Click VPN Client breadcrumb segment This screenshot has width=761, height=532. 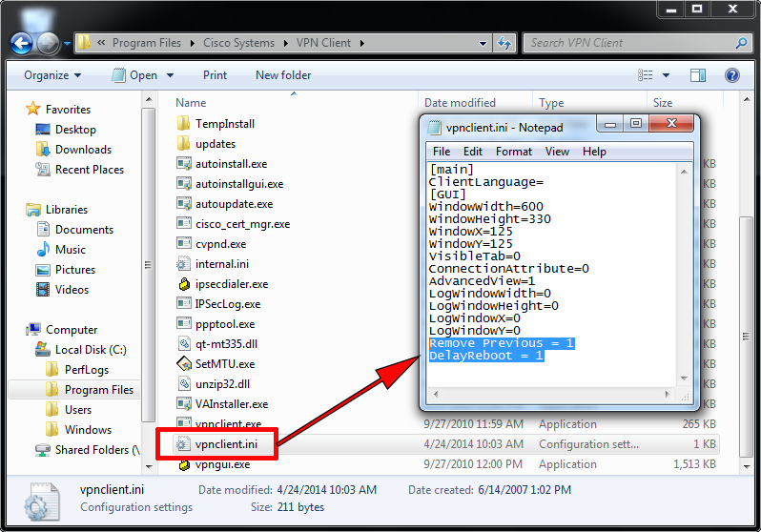[323, 43]
